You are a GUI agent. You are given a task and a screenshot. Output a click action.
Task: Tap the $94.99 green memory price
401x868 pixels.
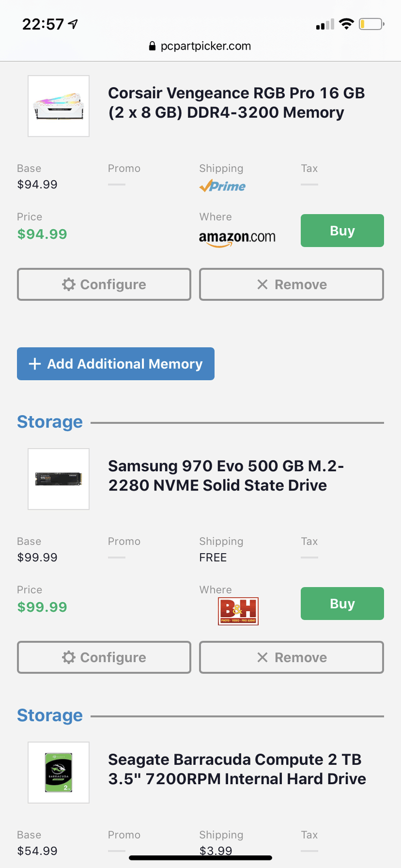pyautogui.click(x=42, y=234)
